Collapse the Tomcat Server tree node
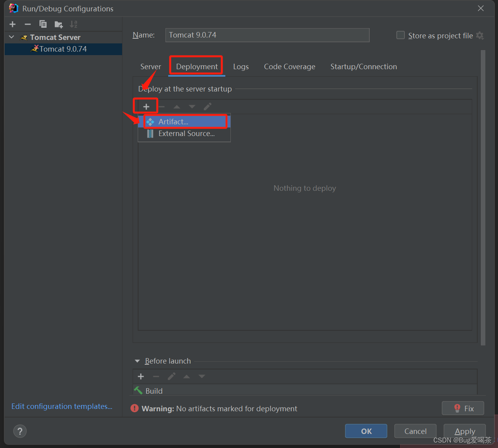The width and height of the screenshot is (498, 448). pos(12,37)
